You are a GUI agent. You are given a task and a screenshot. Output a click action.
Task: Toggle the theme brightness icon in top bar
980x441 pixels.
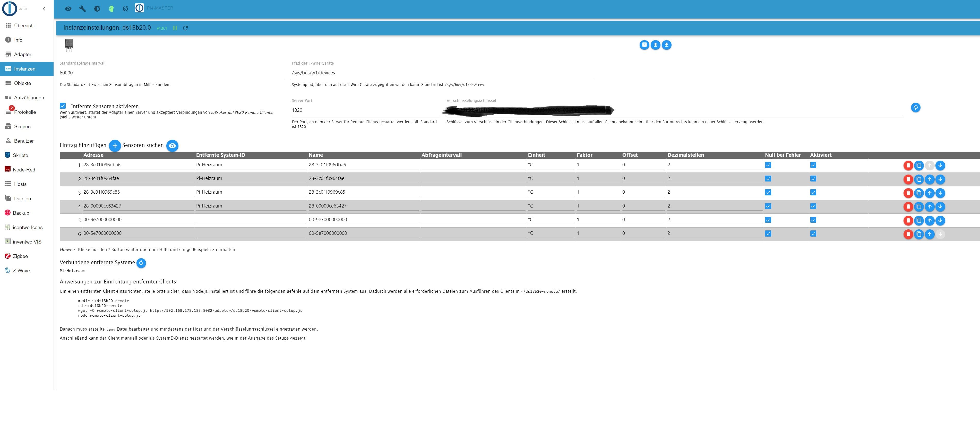(97, 8)
